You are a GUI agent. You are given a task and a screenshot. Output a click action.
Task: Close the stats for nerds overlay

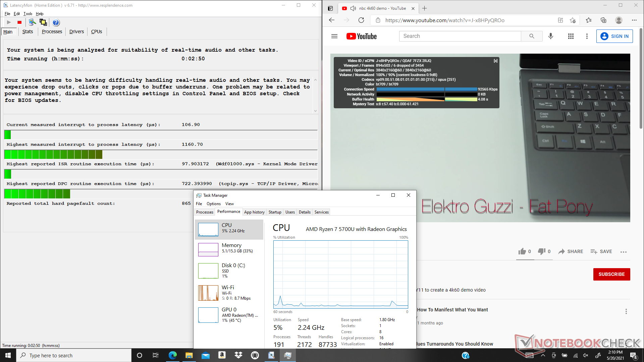click(x=495, y=61)
